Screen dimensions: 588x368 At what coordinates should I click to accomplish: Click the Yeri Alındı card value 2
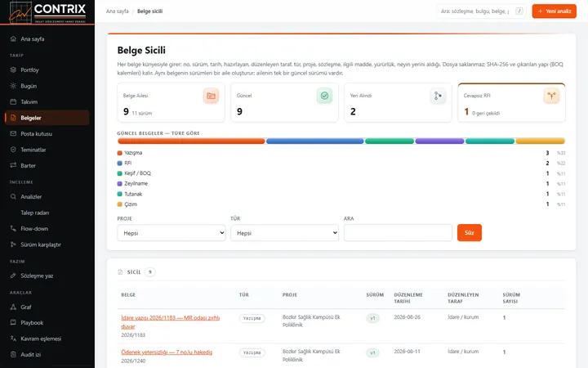353,111
